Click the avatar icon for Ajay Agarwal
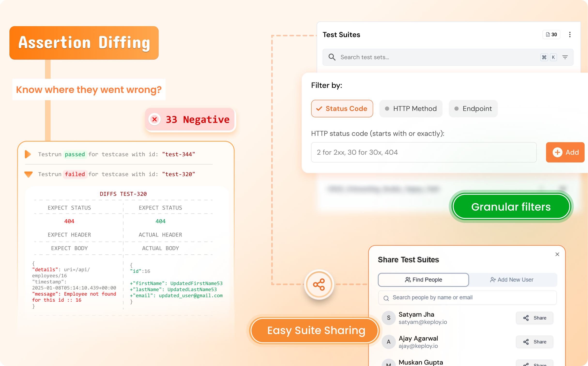The image size is (588, 366). [389, 342]
